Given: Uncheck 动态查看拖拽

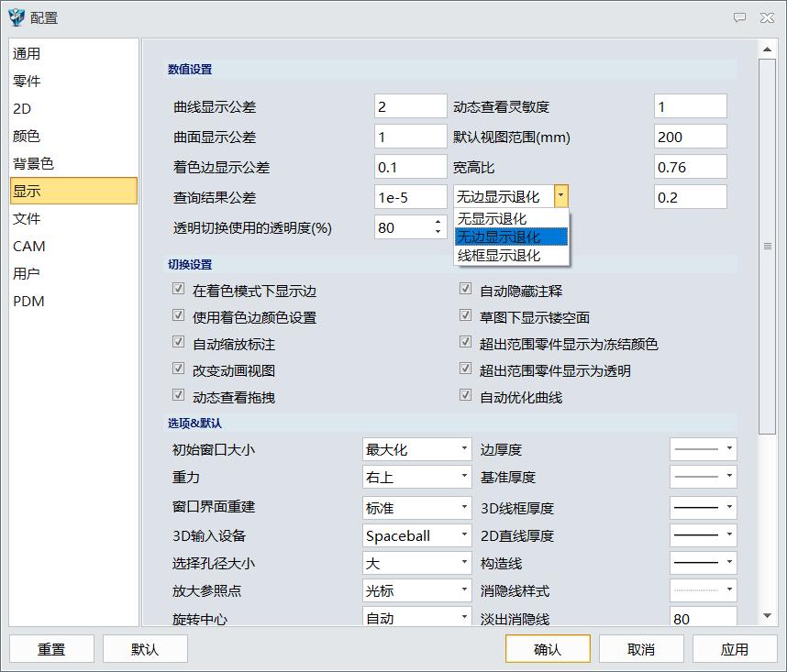Looking at the screenshot, I should [x=178, y=396].
